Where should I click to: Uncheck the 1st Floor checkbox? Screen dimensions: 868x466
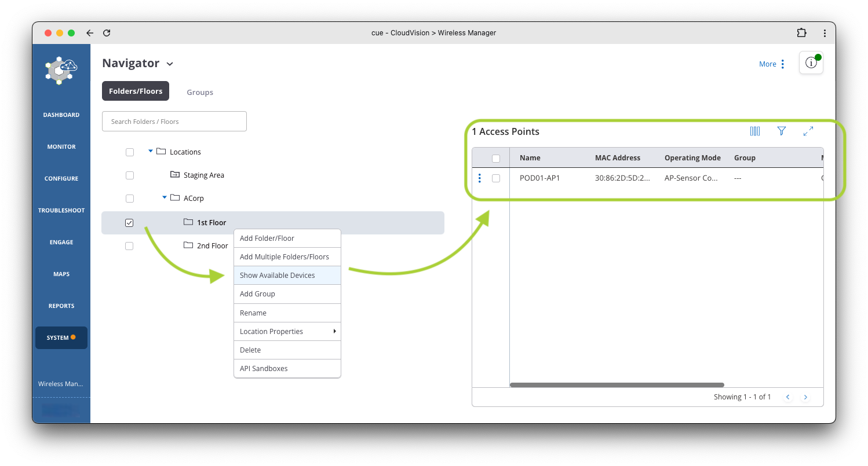click(129, 223)
